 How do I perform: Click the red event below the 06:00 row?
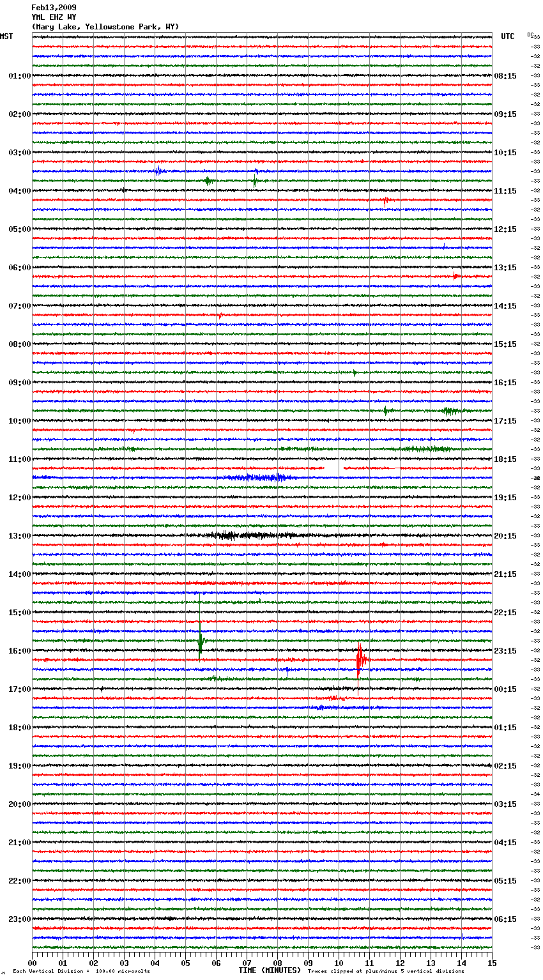[455, 276]
